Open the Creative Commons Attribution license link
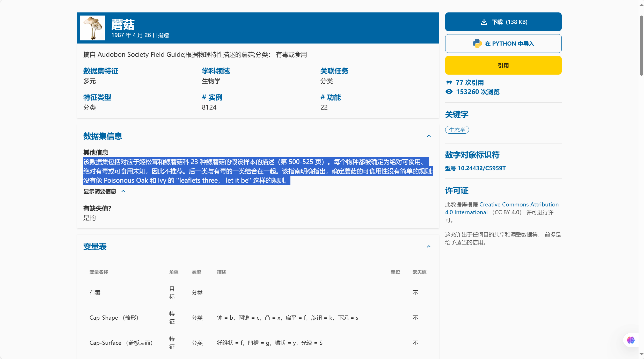The image size is (644, 359). point(518,205)
